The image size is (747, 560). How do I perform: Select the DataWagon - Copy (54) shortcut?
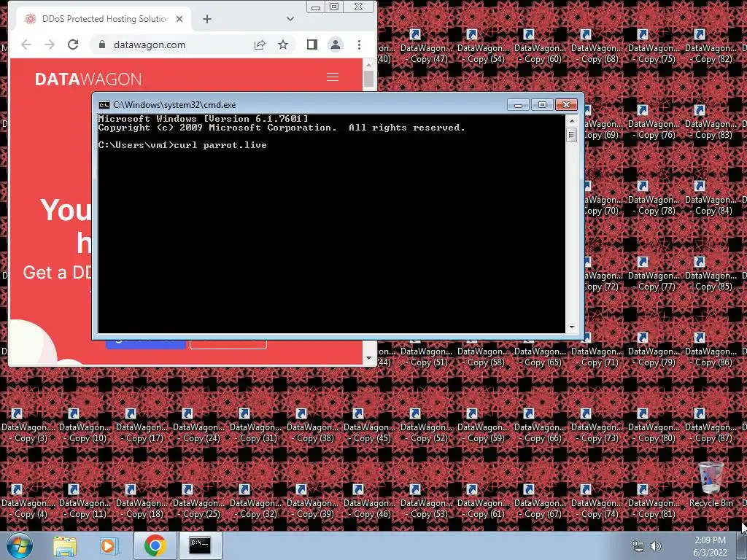click(483, 47)
